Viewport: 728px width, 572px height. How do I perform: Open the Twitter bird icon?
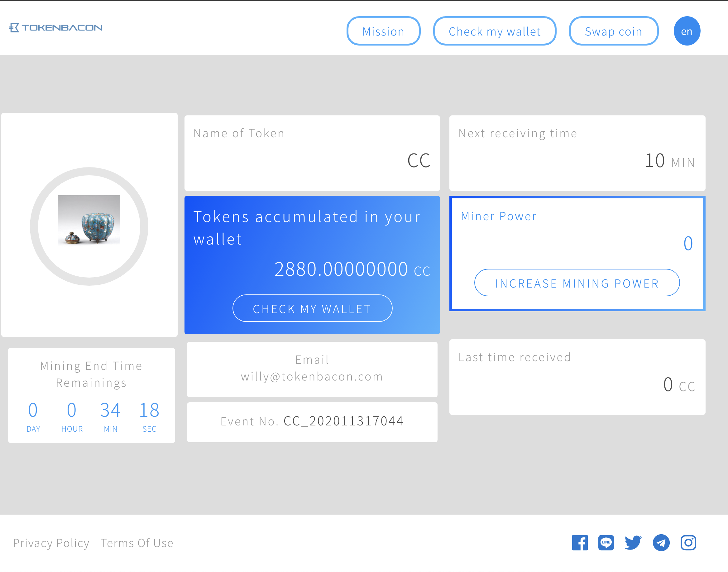tap(633, 543)
